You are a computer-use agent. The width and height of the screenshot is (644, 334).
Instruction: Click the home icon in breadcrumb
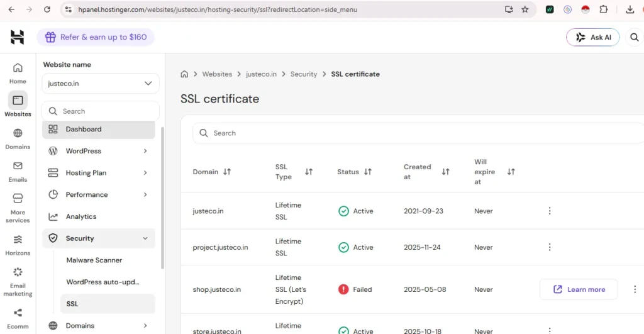pyautogui.click(x=184, y=74)
